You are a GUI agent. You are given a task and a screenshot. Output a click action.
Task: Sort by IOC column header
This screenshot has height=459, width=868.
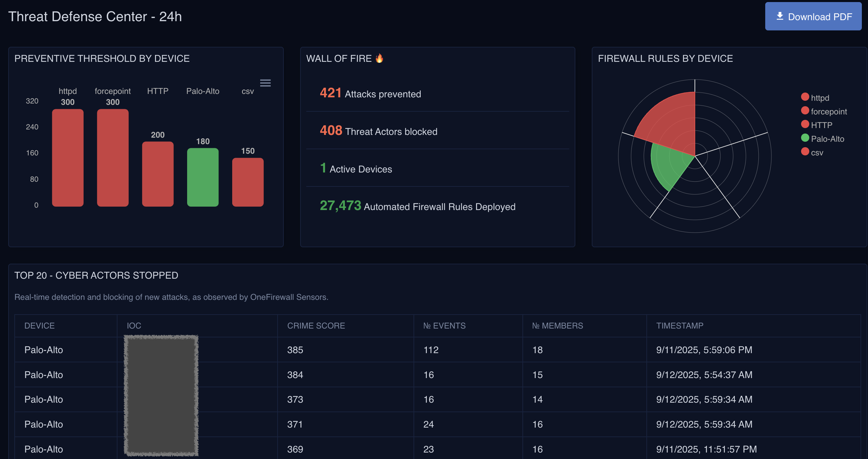click(x=134, y=326)
